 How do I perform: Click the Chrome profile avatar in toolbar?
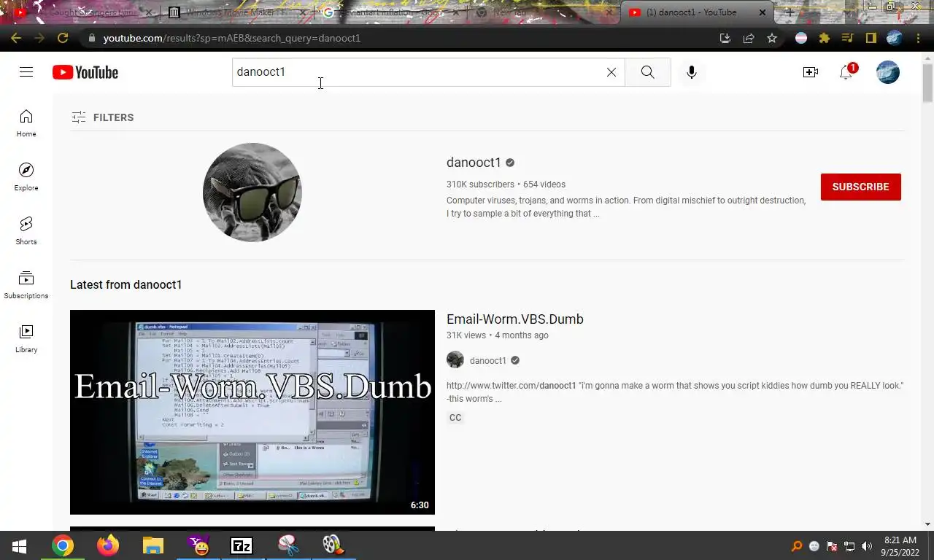(895, 38)
